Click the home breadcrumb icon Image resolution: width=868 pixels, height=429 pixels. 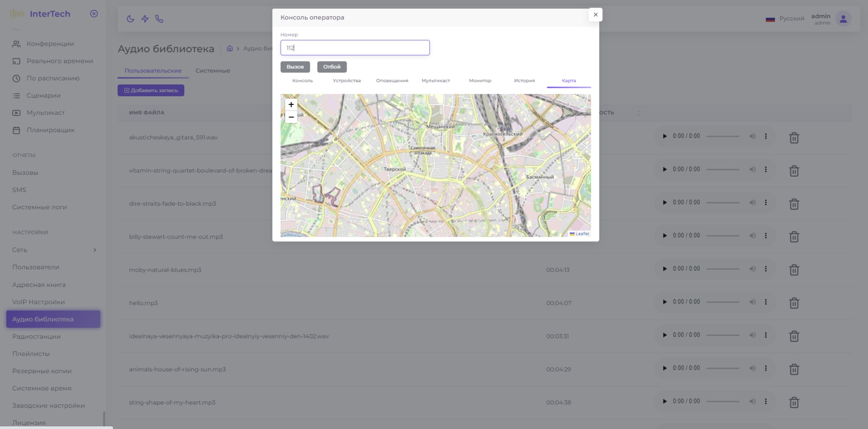(230, 49)
